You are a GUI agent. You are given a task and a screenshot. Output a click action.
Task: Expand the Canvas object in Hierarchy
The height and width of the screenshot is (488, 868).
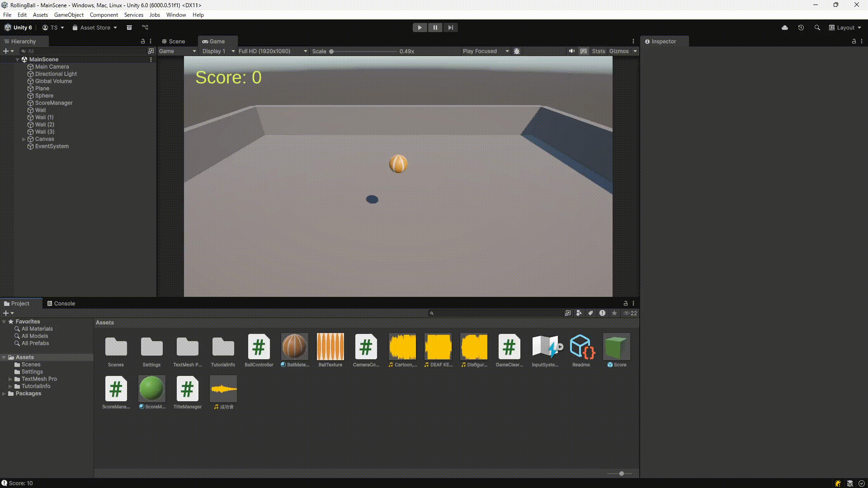tap(24, 139)
